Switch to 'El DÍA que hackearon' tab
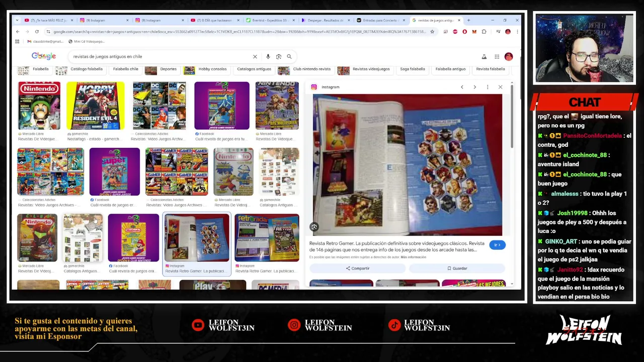 click(x=214, y=20)
